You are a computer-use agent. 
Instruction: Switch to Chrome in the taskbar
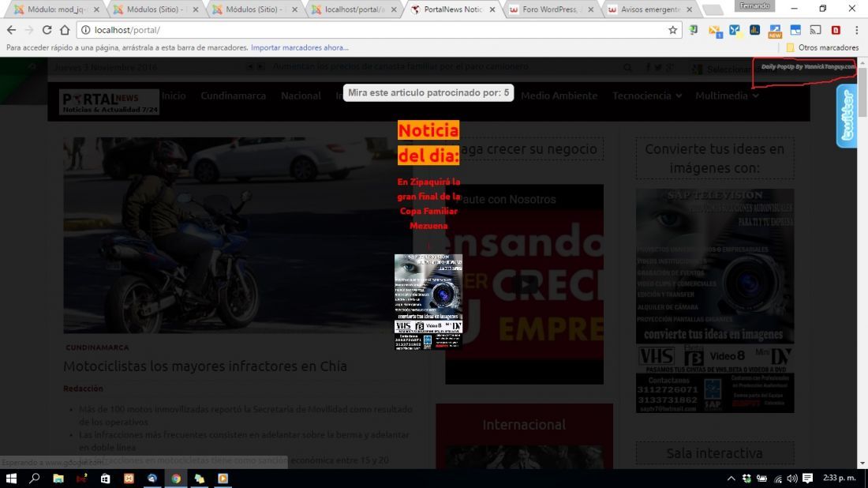(176, 478)
